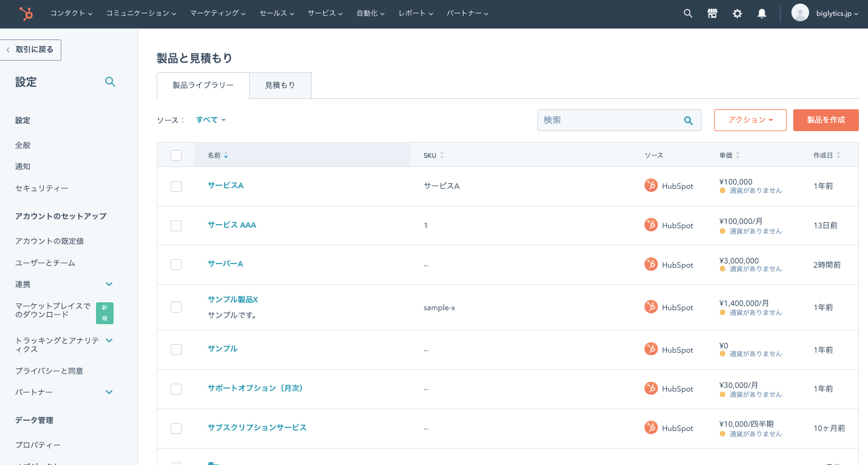Screen dimensions: 868x465
Task: Sort by 名前 column arrows
Action: (x=226, y=155)
